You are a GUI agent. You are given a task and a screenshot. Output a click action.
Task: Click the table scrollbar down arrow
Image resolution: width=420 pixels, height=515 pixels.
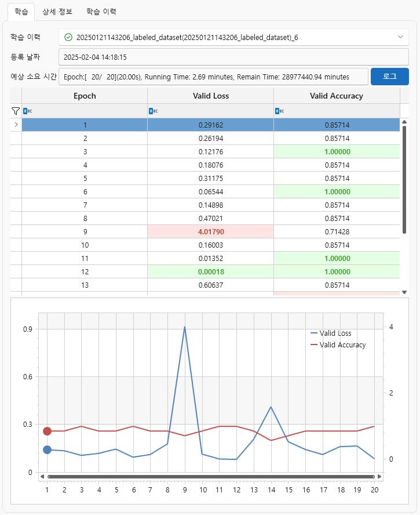click(404, 292)
